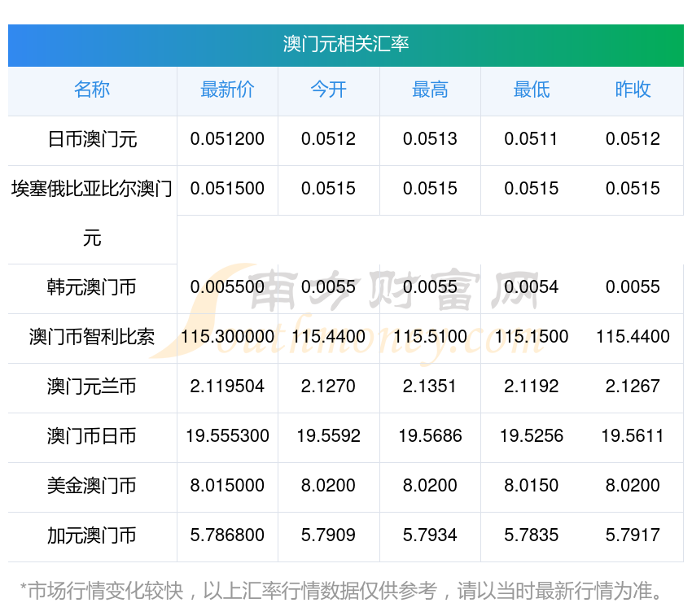Open the 澳门元兰币 currency pair

tap(92, 387)
